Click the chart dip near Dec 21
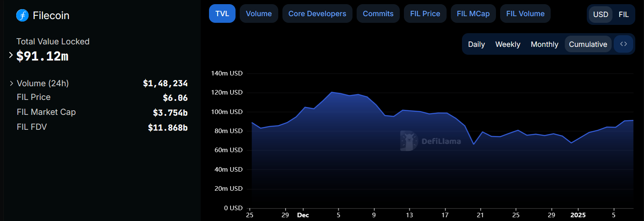 click(x=474, y=144)
